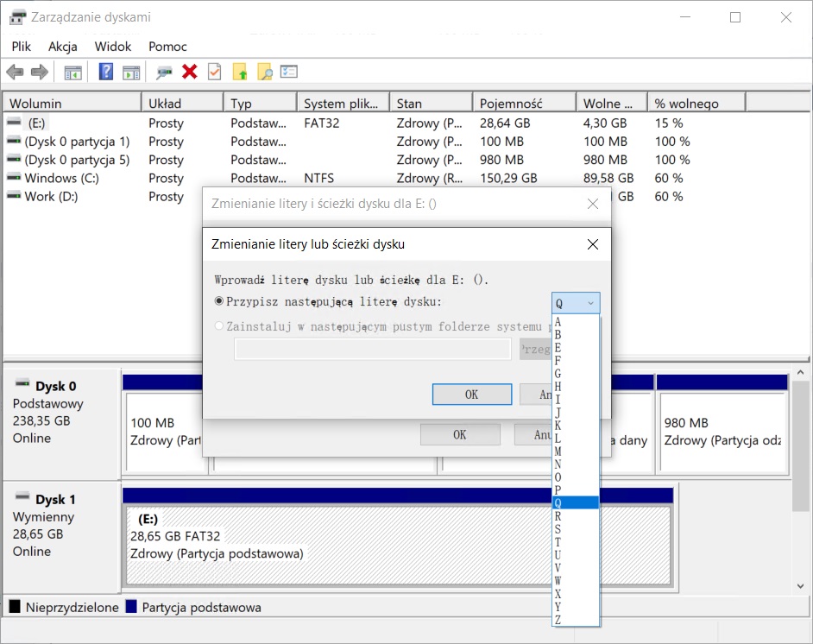Click the document with checkmark toolbar icon
The width and height of the screenshot is (813, 644).
point(215,73)
